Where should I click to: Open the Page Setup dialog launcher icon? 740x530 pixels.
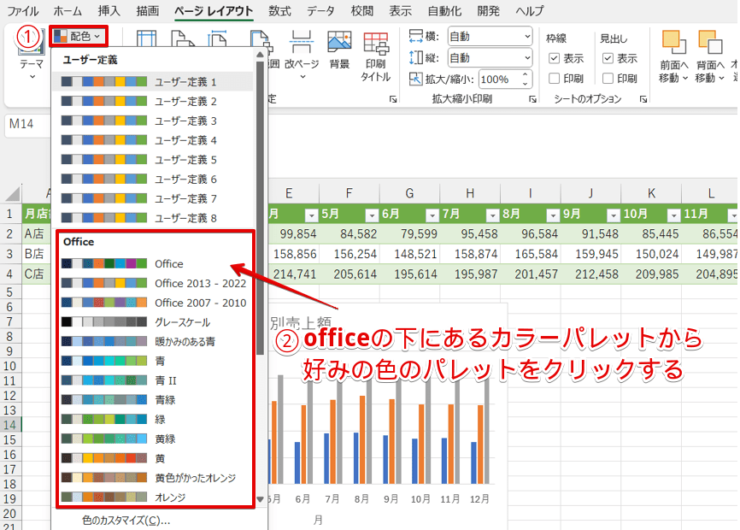click(x=393, y=100)
